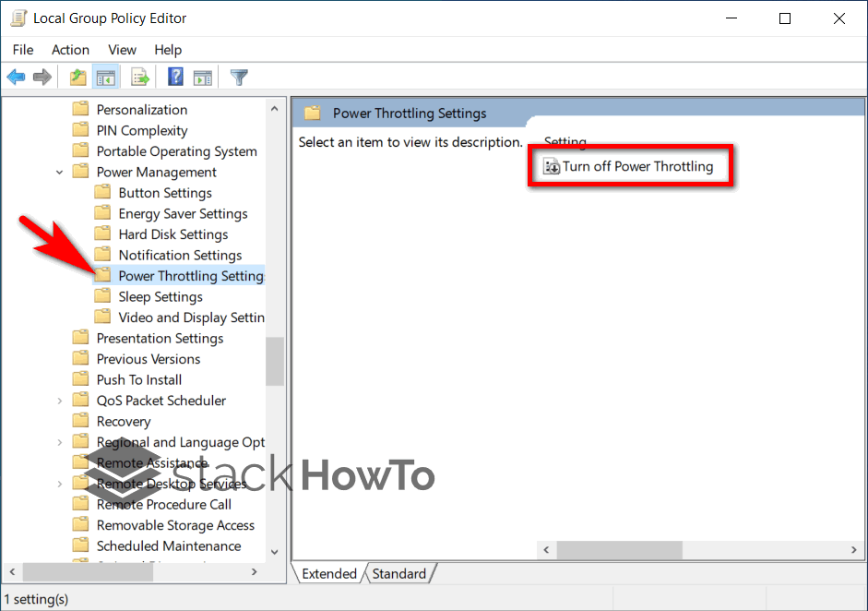Click the Back navigation arrow icon
The image size is (868, 611).
click(x=16, y=77)
